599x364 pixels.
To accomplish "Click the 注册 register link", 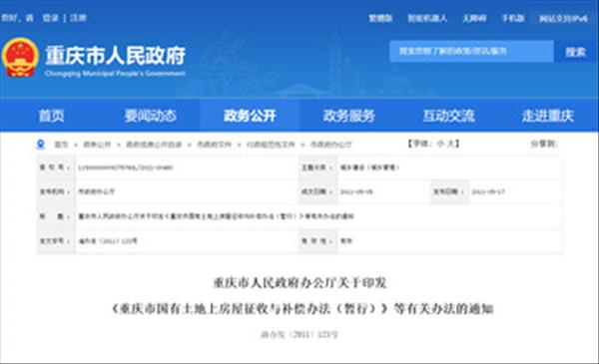I will pos(78,18).
